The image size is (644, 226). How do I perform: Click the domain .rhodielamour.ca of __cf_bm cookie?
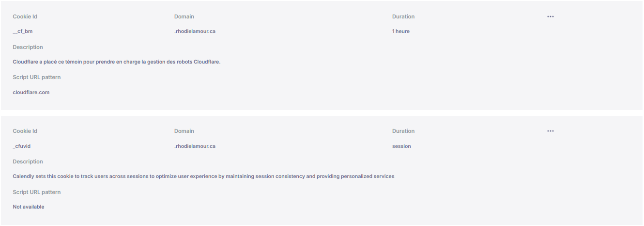tap(195, 32)
